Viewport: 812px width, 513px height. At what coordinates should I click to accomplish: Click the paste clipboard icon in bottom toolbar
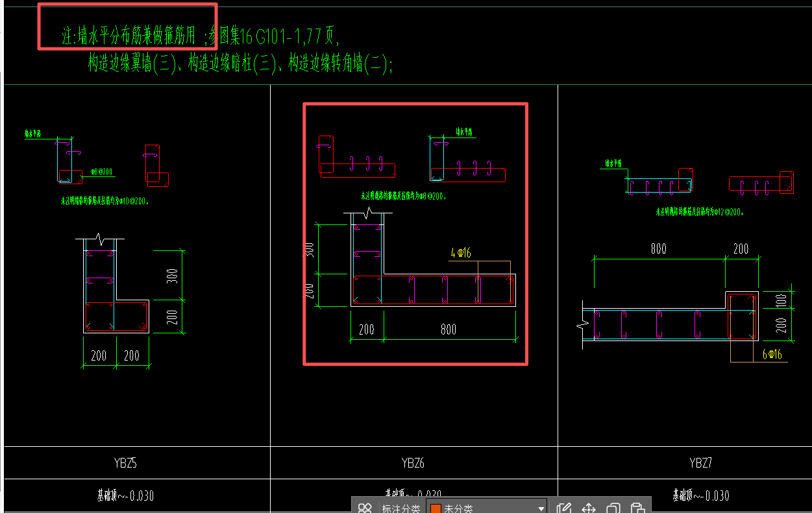[x=637, y=508]
